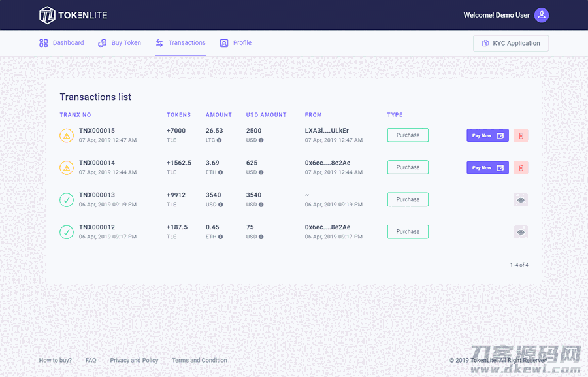The height and width of the screenshot is (377, 588).
Task: Click the Purchase badge for TNX000012
Action: 408,232
